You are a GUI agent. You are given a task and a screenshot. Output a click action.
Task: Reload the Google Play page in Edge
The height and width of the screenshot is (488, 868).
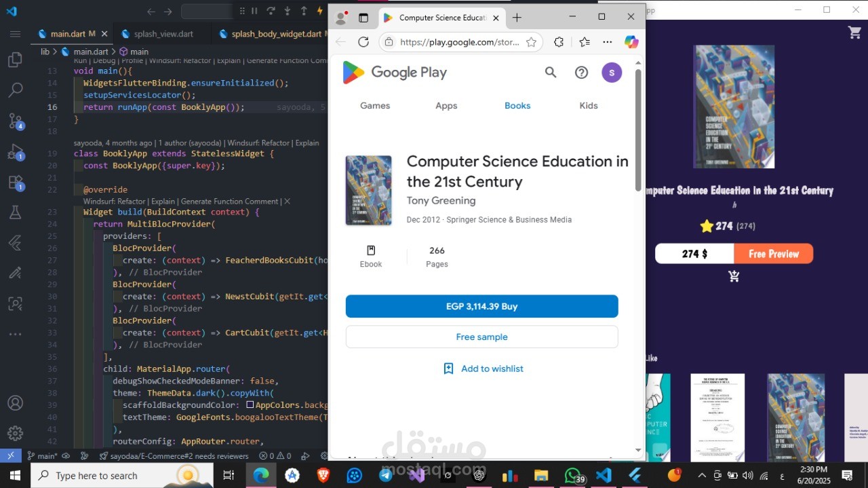tap(363, 42)
